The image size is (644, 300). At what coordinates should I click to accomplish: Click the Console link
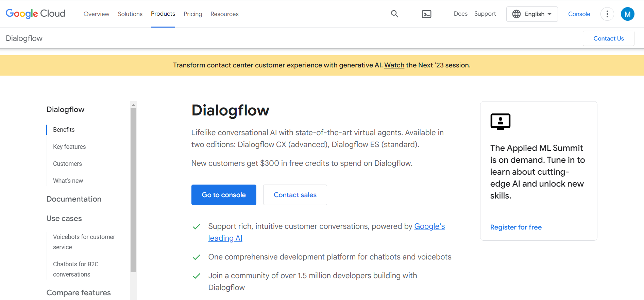pyautogui.click(x=579, y=14)
